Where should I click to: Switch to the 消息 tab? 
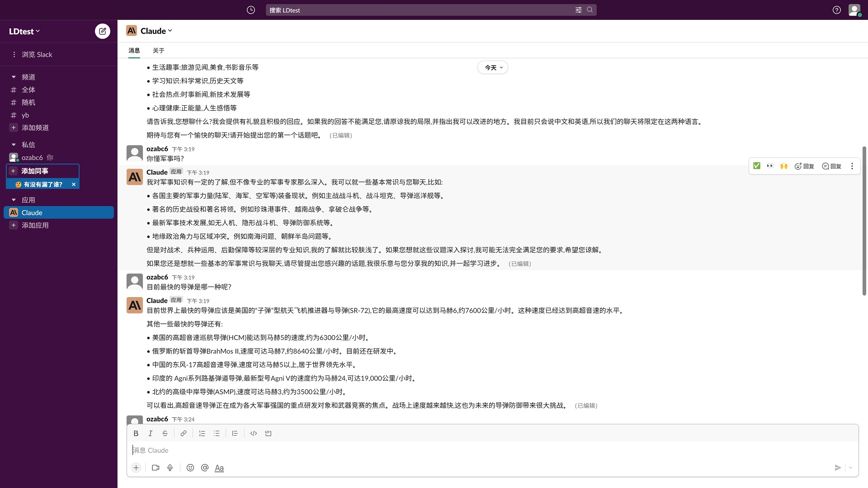134,50
